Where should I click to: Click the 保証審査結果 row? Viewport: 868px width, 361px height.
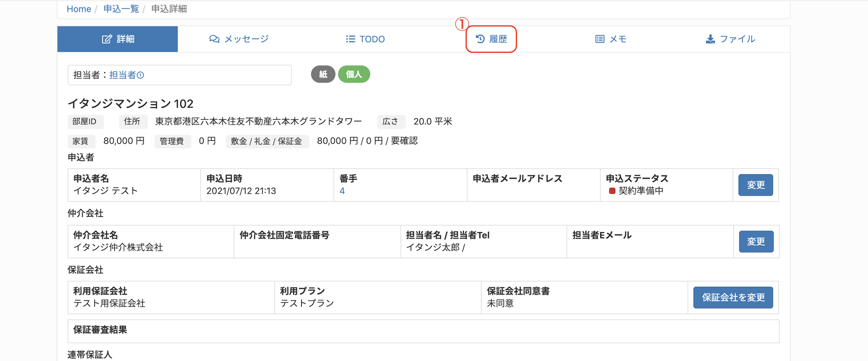coord(423,331)
